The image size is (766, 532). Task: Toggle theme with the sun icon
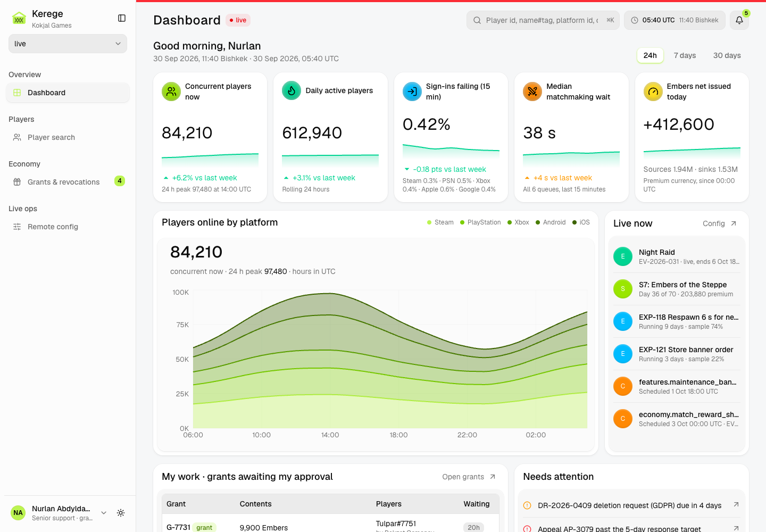coord(121,513)
